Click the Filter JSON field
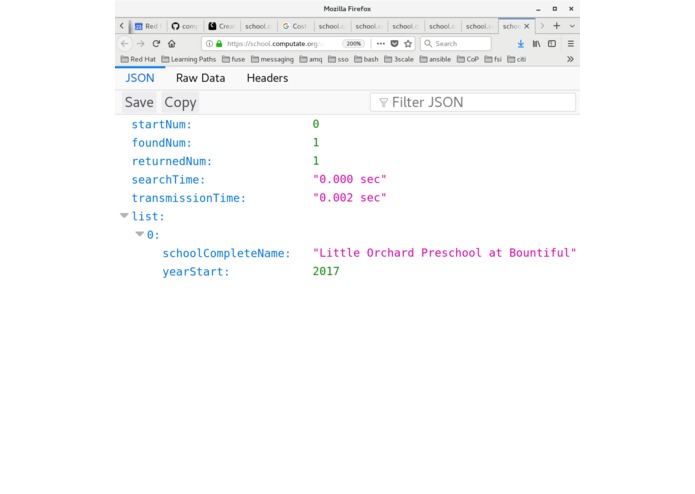 point(473,102)
